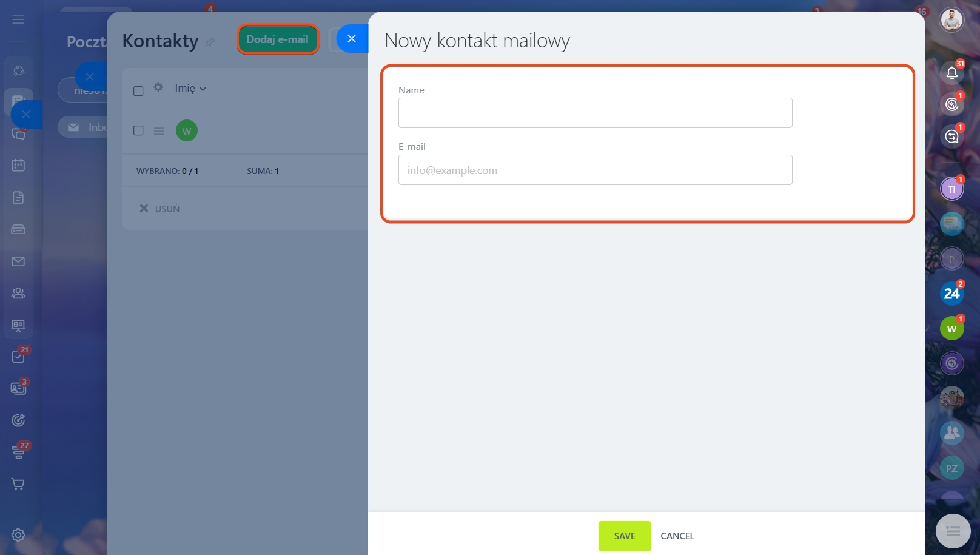
Task: Open notifications bell with badge 31
Action: (952, 73)
